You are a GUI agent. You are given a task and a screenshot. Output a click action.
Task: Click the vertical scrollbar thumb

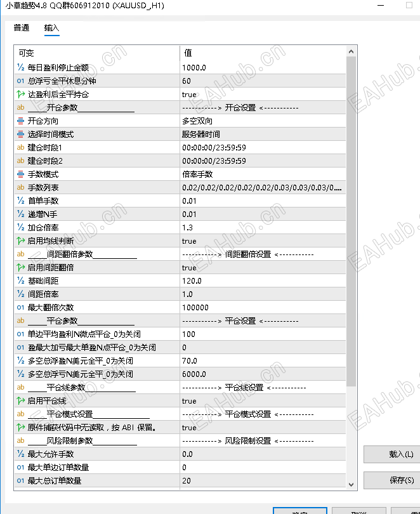tap(351, 221)
